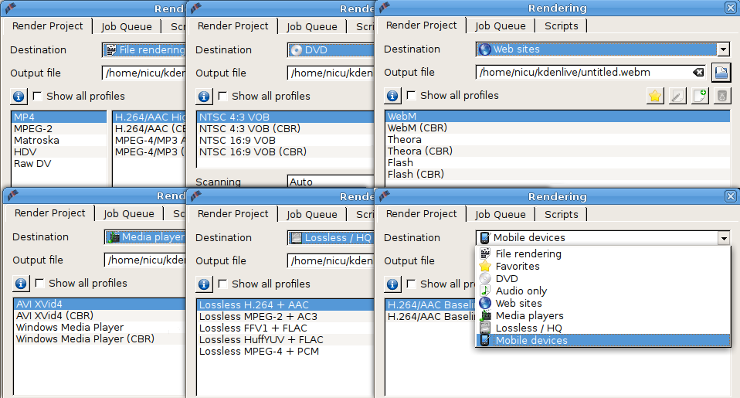
Task: Select AVI XVid4 (CBR) profile
Action: (x=100, y=315)
